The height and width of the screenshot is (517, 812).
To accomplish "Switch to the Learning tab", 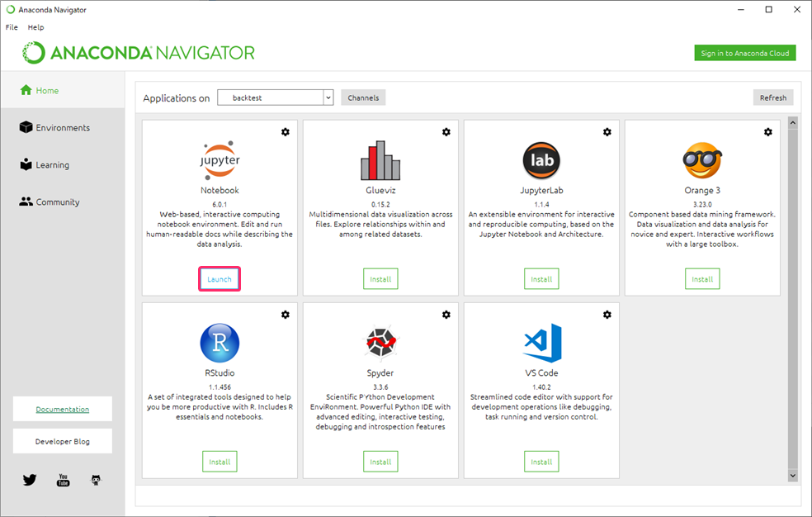I will (x=52, y=165).
